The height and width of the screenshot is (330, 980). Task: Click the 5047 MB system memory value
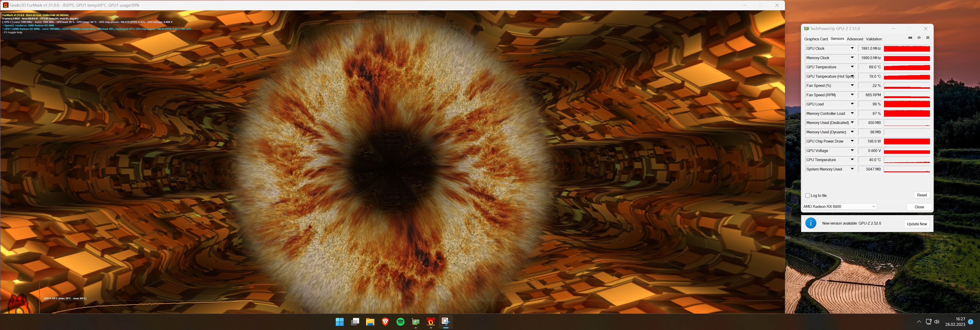[870, 169]
